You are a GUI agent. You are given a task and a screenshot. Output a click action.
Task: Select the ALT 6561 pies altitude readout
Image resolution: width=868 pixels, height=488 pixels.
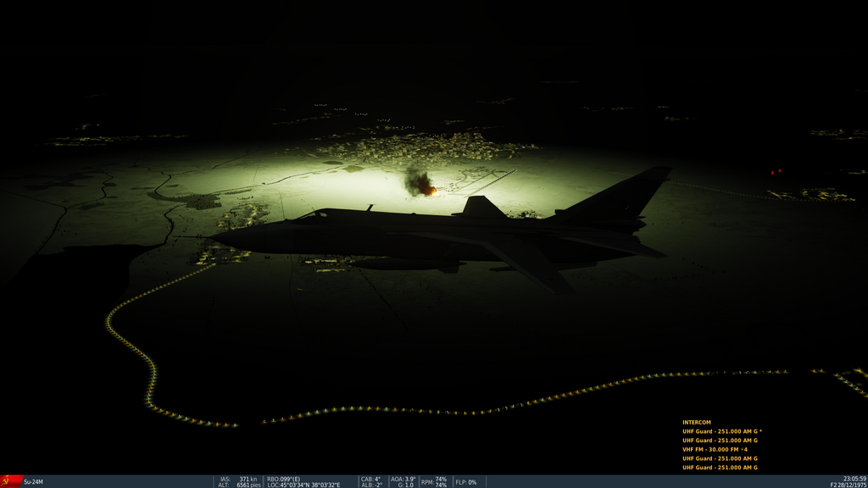239,485
